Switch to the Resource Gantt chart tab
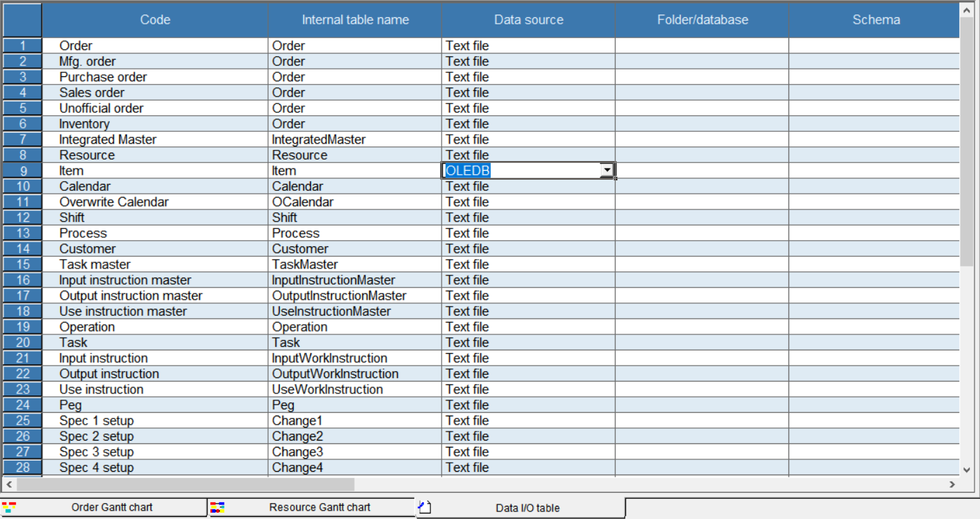The width and height of the screenshot is (980, 519). 319,507
